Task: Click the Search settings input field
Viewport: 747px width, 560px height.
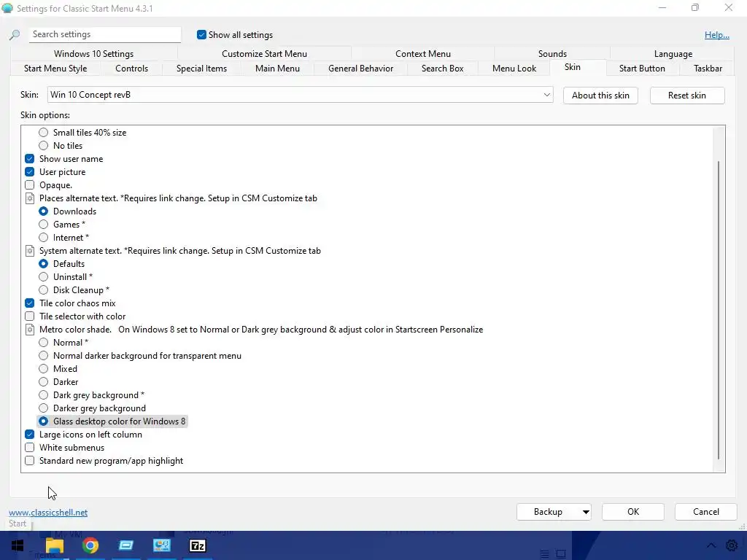Action: click(x=105, y=34)
